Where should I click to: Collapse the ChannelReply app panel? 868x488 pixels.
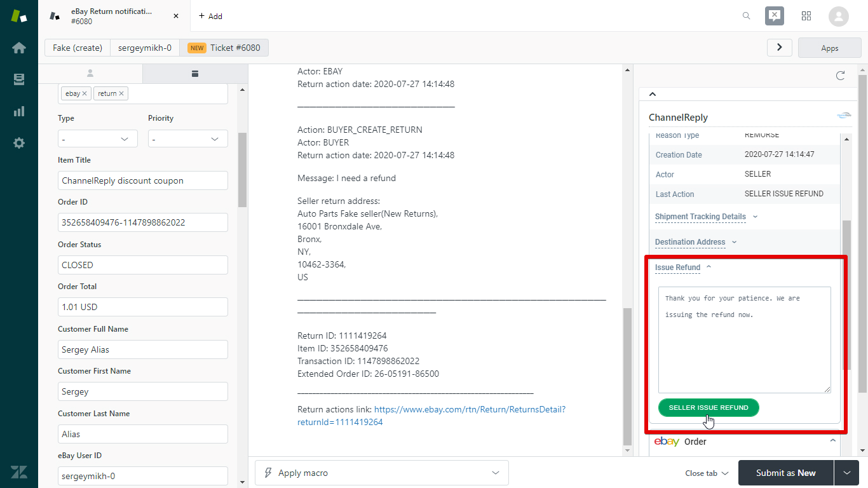click(x=653, y=94)
